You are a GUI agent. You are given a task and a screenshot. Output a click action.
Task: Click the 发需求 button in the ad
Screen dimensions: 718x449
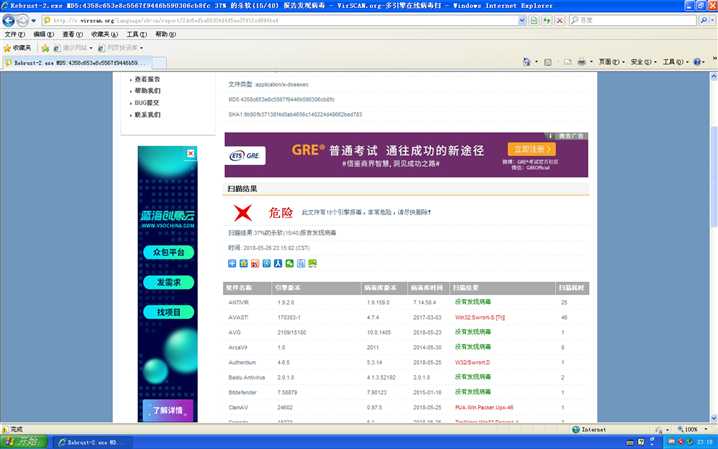(x=169, y=282)
